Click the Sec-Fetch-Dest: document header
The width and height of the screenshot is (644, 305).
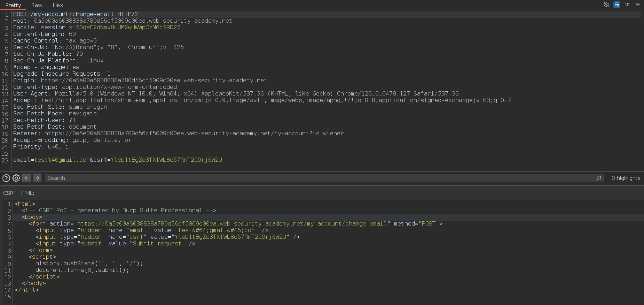[55, 127]
